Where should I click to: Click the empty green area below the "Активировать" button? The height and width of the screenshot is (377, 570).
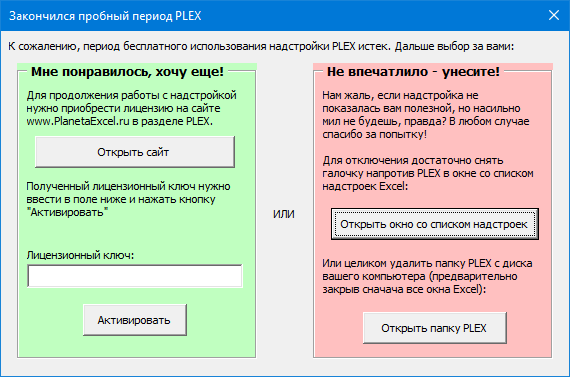pyautogui.click(x=136, y=346)
